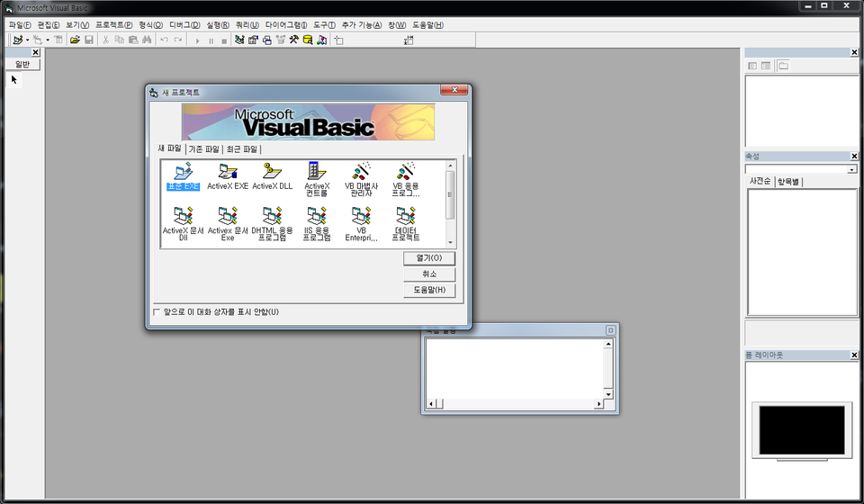Click the Open Project folder icon
Viewport: 864px width, 504px height.
[x=75, y=40]
